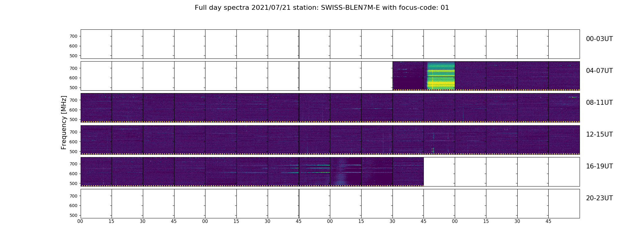
Task: Click the 600 tick label of the 20-23UT row
Action: coord(73,205)
